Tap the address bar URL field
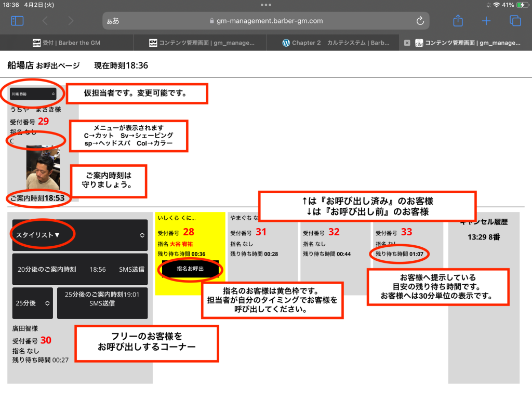The image size is (532, 399). click(x=265, y=21)
